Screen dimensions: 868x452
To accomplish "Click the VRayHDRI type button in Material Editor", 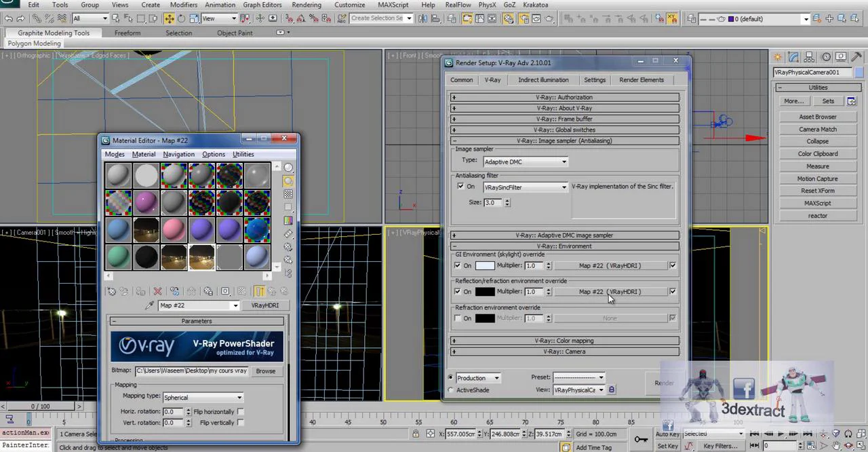I will [265, 305].
